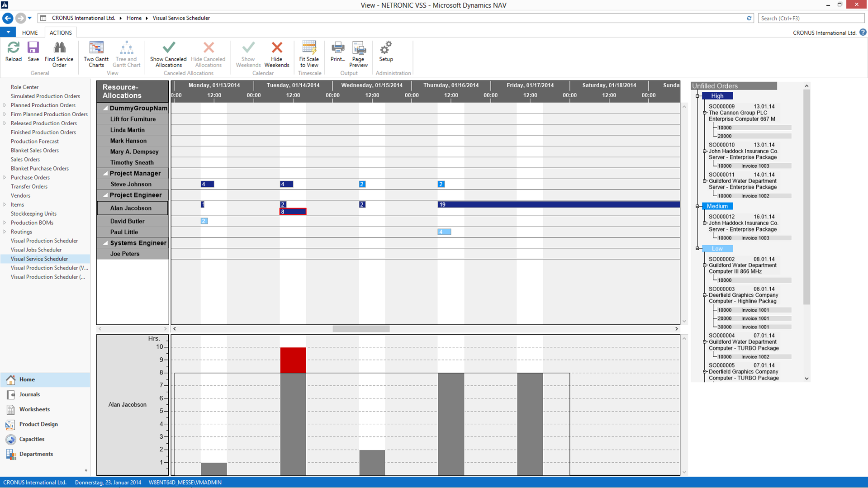The height and width of the screenshot is (488, 868).
Task: Collapse the Systems Engineer group
Action: (105, 243)
